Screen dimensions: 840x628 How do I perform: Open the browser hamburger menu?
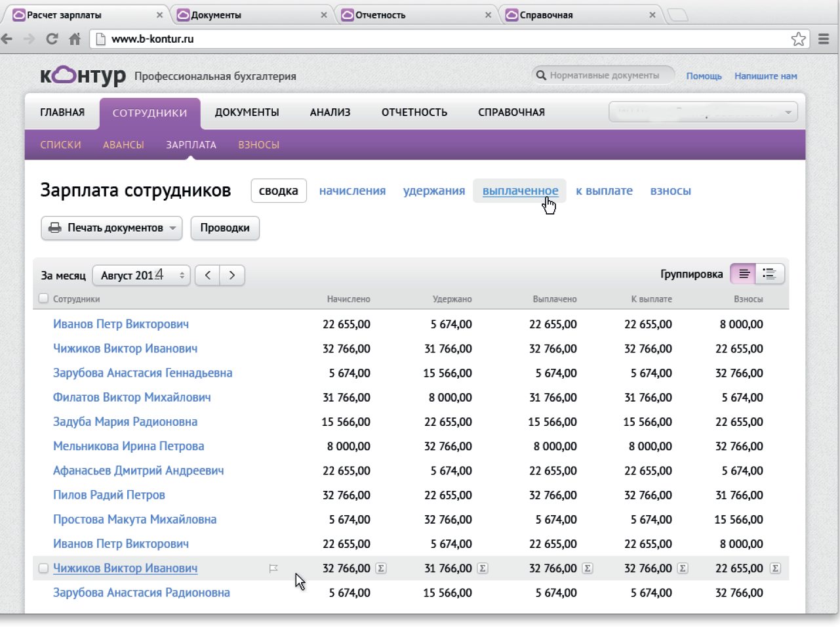pos(824,39)
